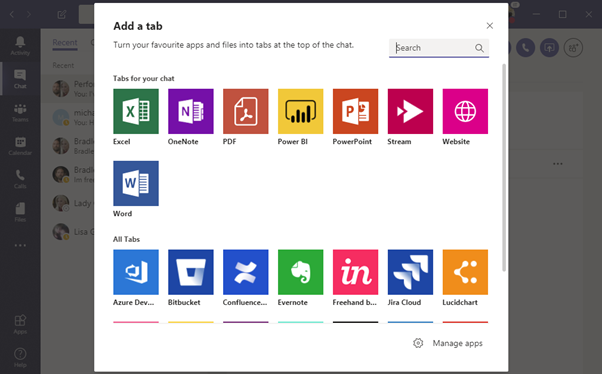This screenshot has width=602, height=374.
Task: Share screen from the chat header
Action: pyautogui.click(x=549, y=48)
